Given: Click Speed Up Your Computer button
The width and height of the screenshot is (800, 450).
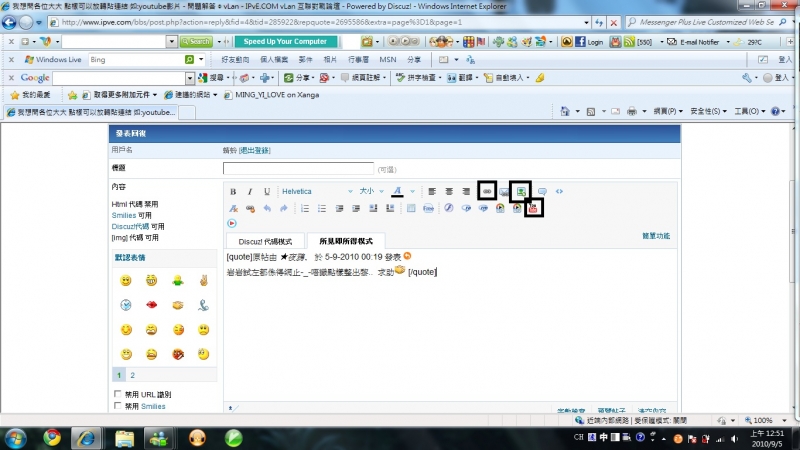Looking at the screenshot, I should [285, 42].
